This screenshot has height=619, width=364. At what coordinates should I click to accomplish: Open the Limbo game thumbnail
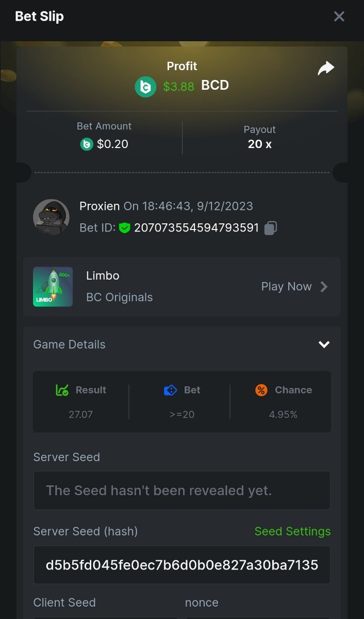tap(53, 287)
